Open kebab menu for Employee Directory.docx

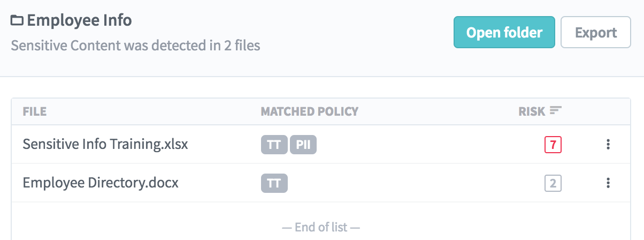[x=608, y=183]
